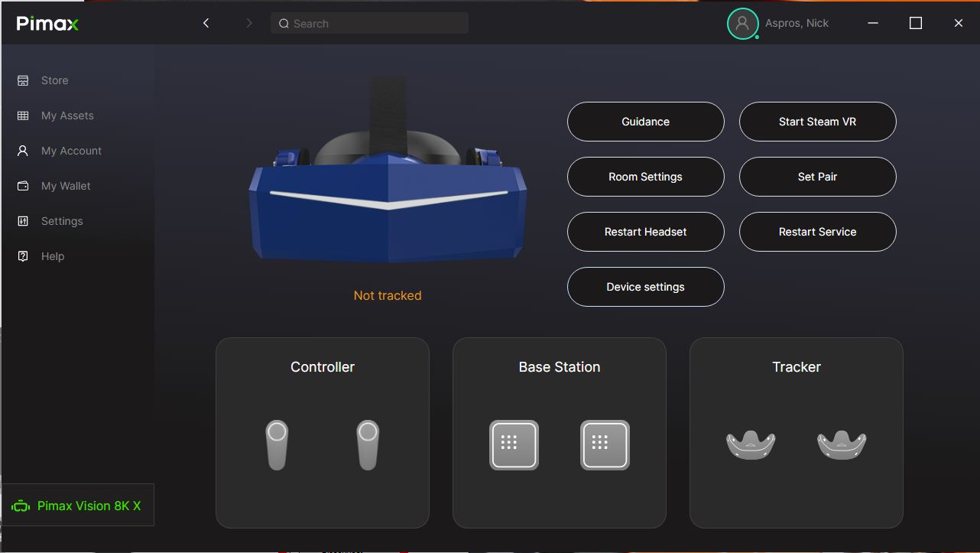Open Device settings

645,287
